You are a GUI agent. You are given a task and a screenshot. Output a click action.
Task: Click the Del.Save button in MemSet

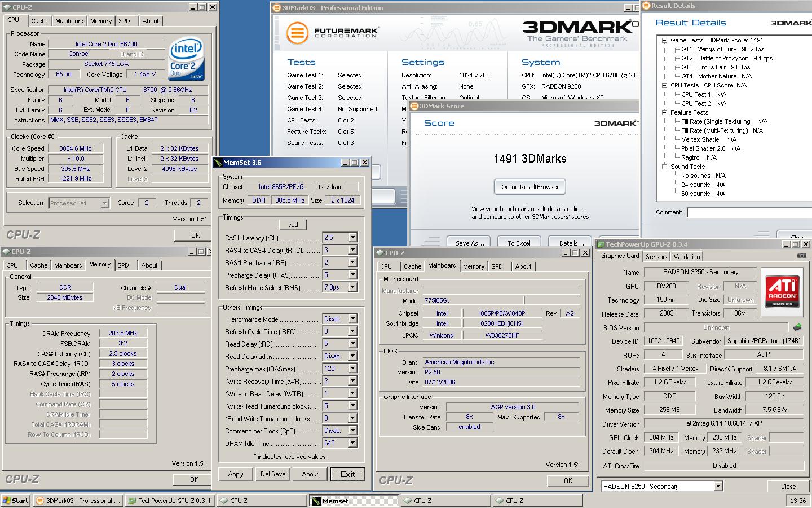[x=273, y=474]
